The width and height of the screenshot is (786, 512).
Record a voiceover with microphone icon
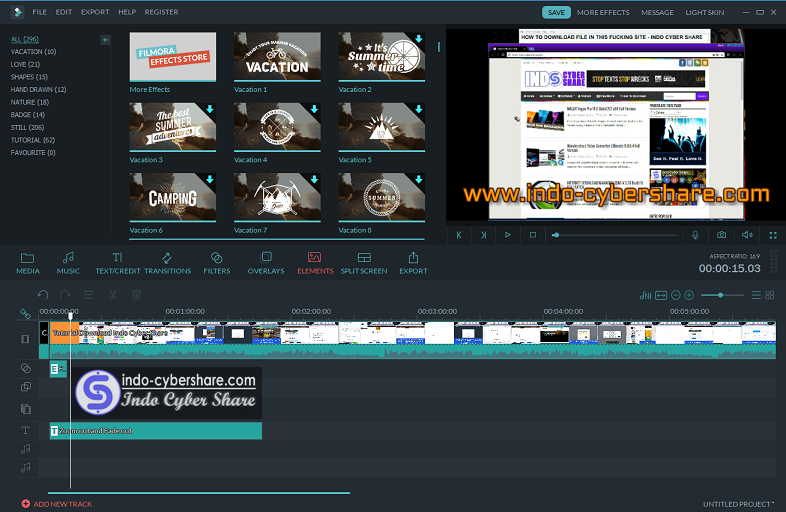click(x=695, y=235)
